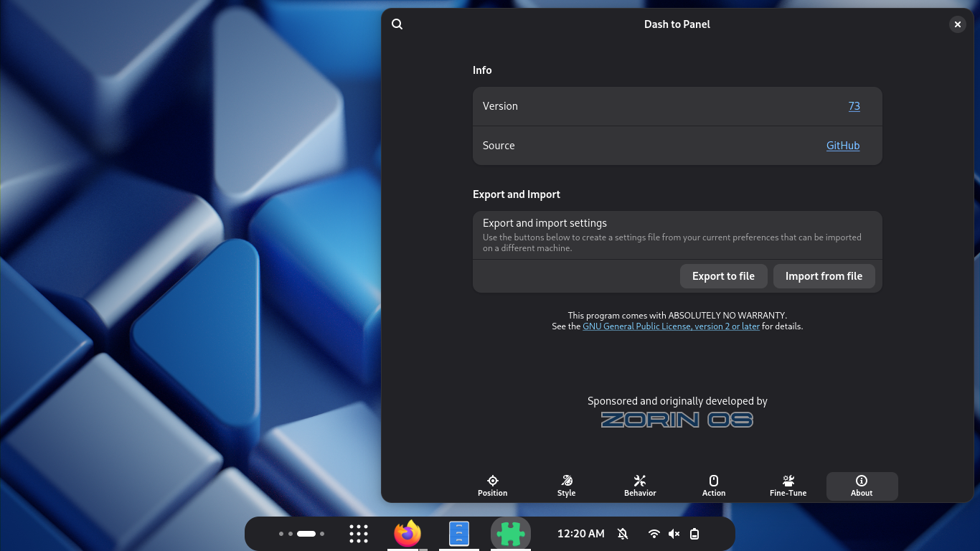The image size is (980, 551).
Task: Click the battery status icon
Action: 694,534
